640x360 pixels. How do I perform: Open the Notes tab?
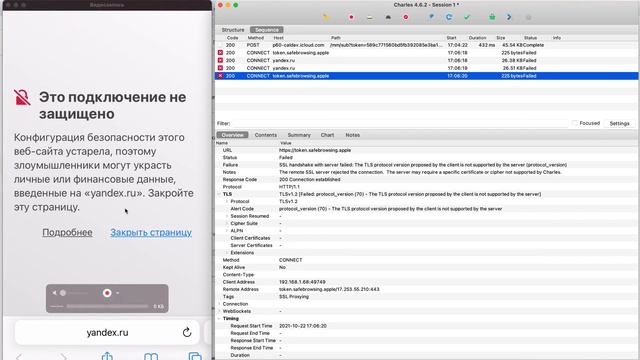click(x=353, y=135)
